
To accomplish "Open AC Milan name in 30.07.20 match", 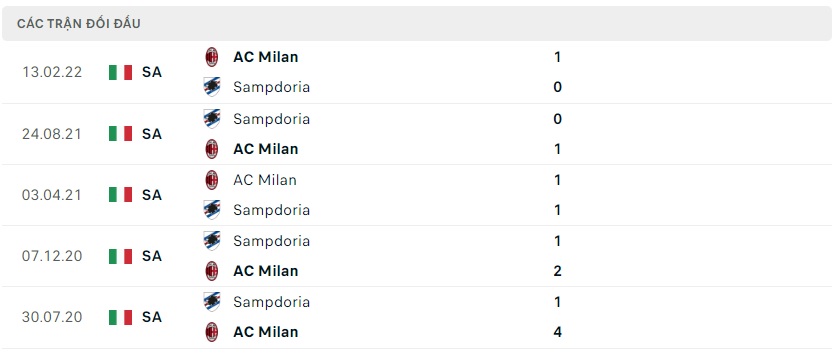I will pyautogui.click(x=265, y=332).
